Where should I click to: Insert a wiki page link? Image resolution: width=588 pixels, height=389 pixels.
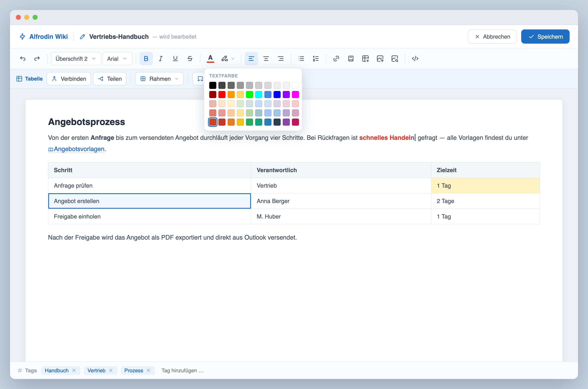(x=351, y=59)
